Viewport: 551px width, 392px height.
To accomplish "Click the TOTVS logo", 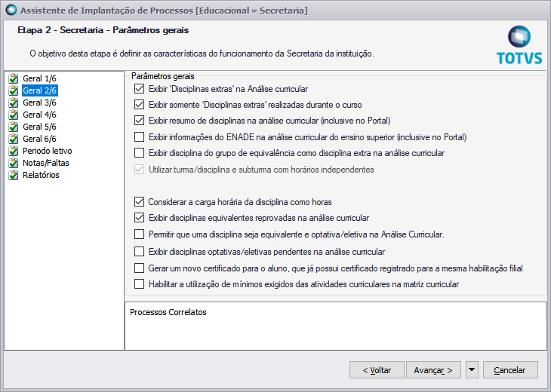I will (519, 45).
